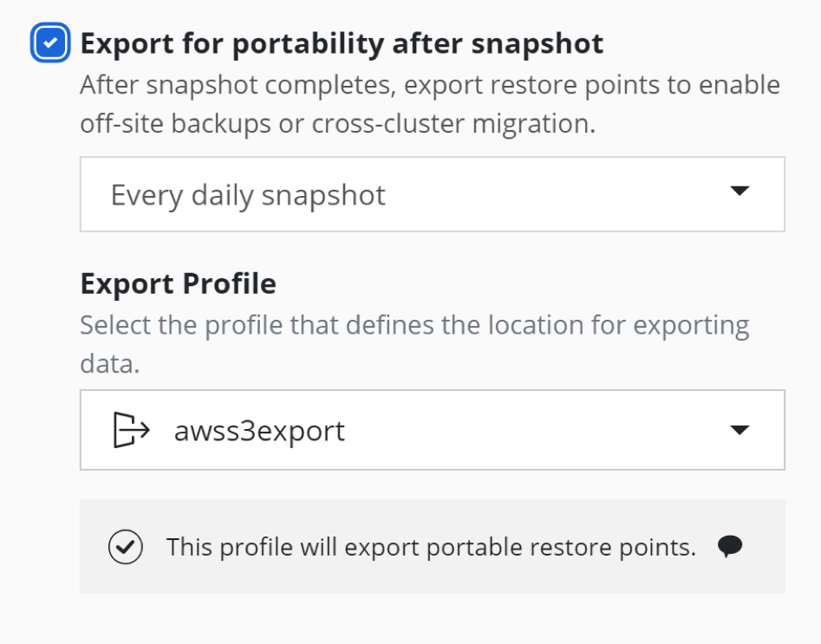Click the portable restore points message
Screen dimensions: 821x644
[431, 547]
